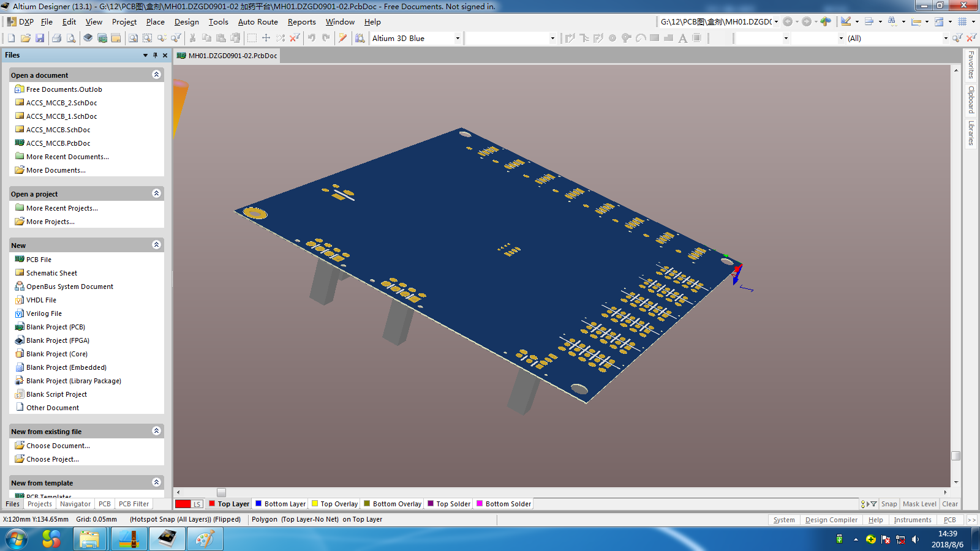
Task: Open the Files panel options dropdown arrow
Action: [145, 55]
